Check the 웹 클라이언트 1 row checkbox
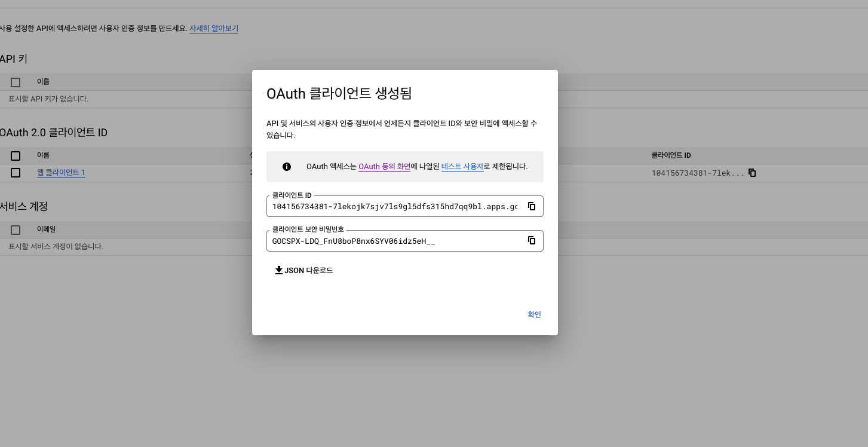This screenshot has height=447, width=868. tap(16, 173)
